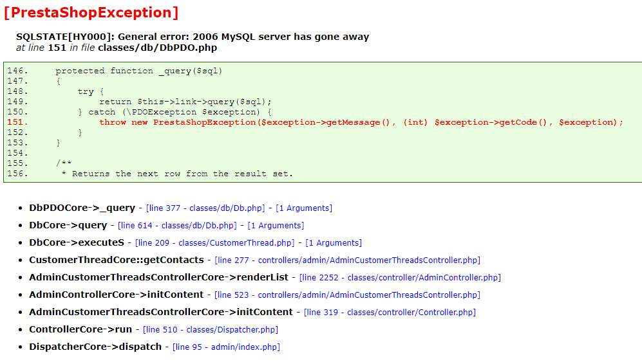Image resolution: width=642 pixels, height=364 pixels.
Task: Click DispatcherCore->dispatch trace entry name
Action: click(x=95, y=347)
